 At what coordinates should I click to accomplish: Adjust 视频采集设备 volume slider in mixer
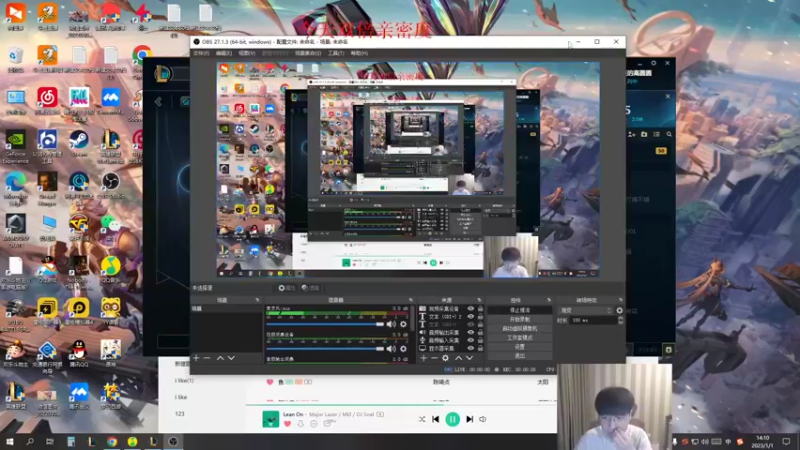pyautogui.click(x=324, y=348)
